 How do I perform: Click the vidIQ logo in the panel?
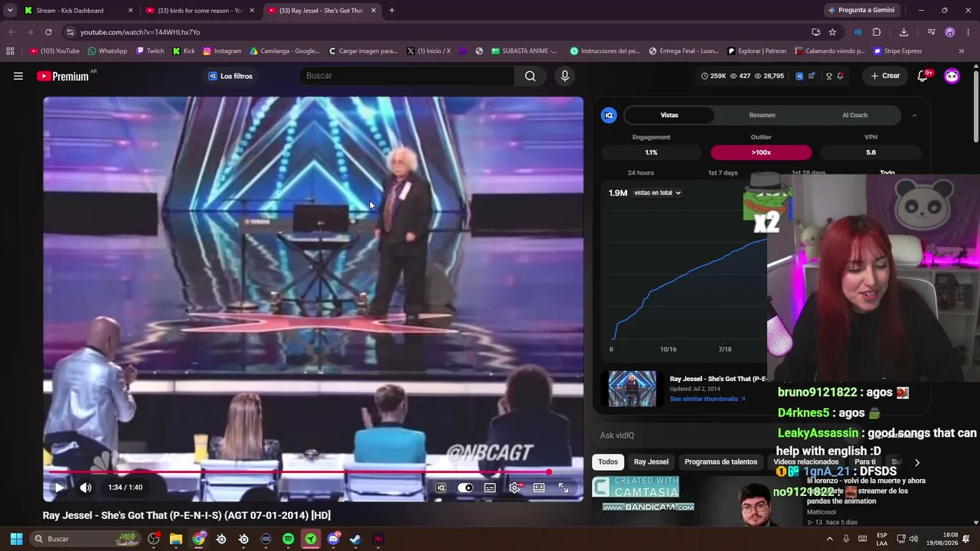click(609, 115)
